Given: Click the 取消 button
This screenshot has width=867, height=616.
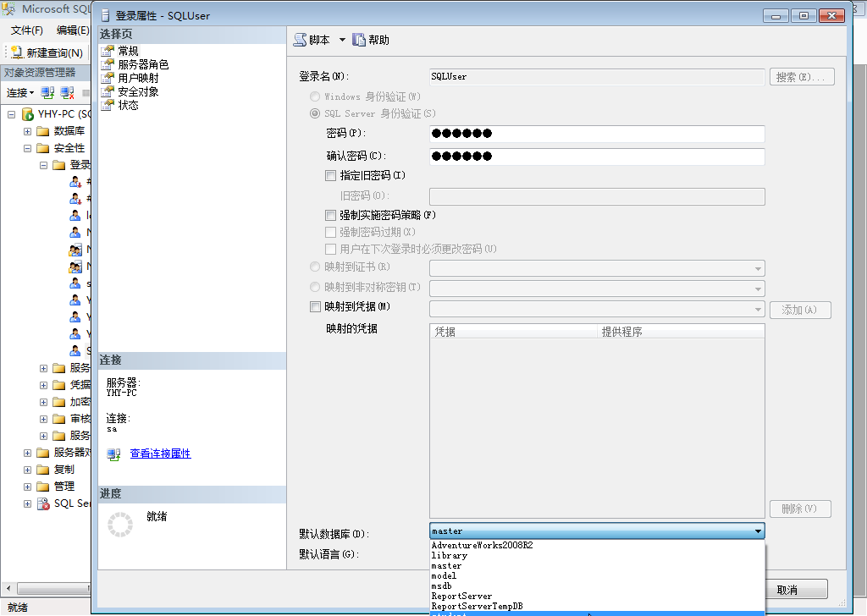Looking at the screenshot, I should click(796, 590).
